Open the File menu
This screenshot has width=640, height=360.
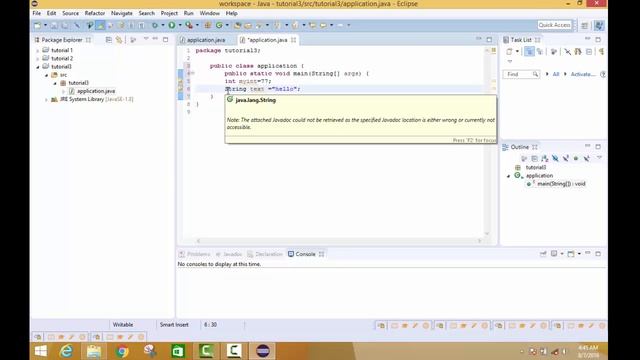pos(37,13)
